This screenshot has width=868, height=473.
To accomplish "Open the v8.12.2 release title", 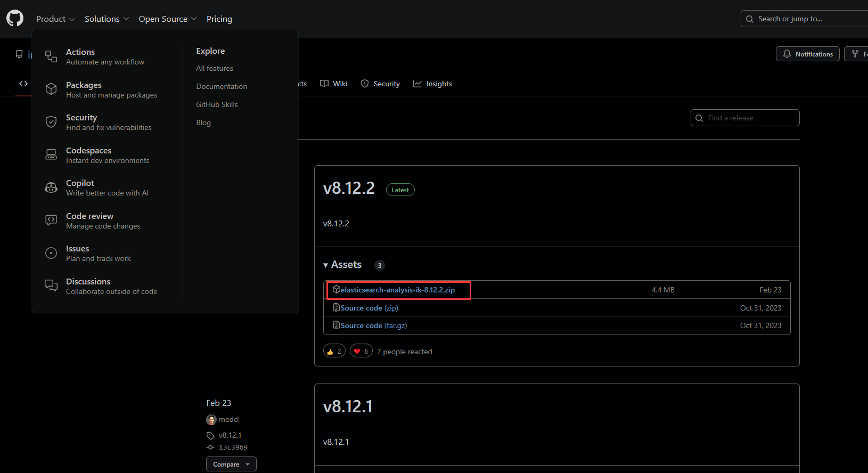I will (349, 188).
